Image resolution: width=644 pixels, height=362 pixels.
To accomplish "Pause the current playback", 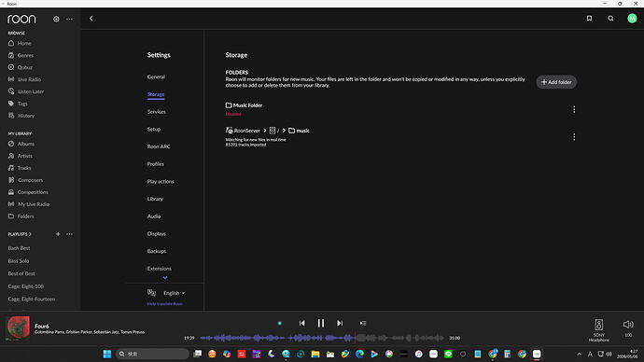I will coord(321,324).
